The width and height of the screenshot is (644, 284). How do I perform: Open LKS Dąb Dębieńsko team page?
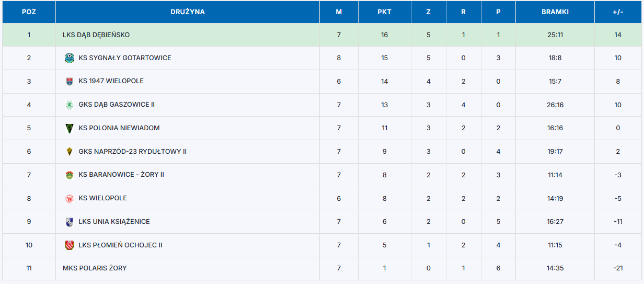(x=96, y=35)
